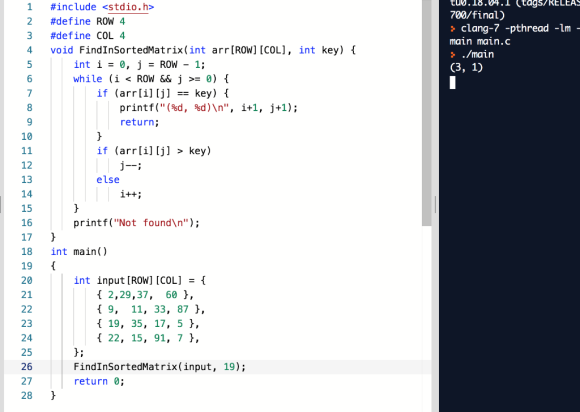Click the while keyword on line 6
The width and height of the screenshot is (580, 412).
pyautogui.click(x=88, y=79)
